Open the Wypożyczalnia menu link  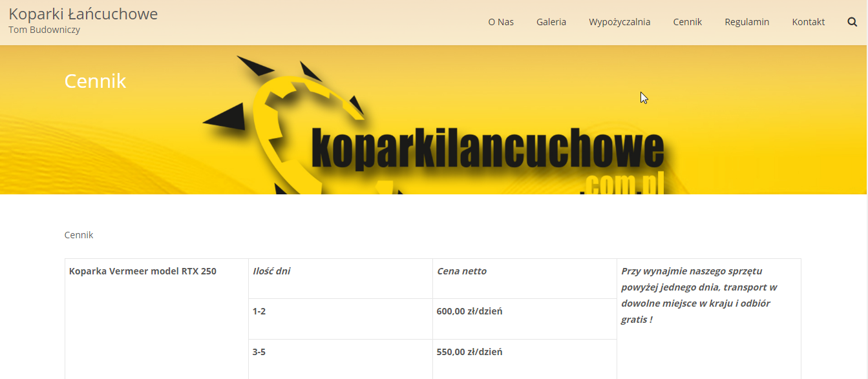(620, 22)
